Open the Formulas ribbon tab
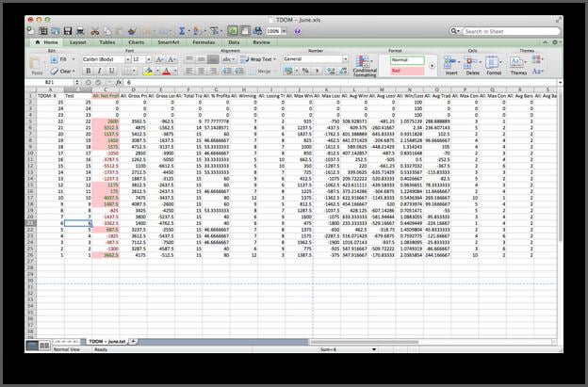Screen dimensions: 588x387 pyautogui.click(x=204, y=42)
